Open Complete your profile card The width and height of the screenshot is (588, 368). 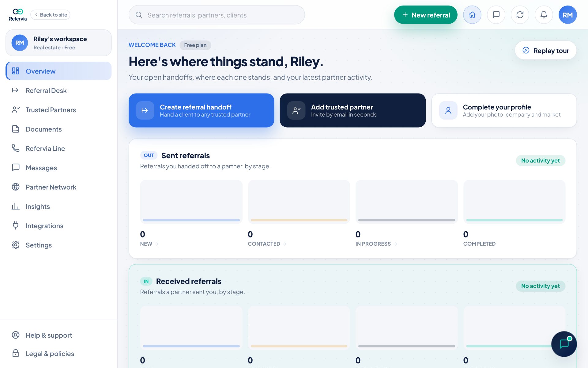coord(504,110)
